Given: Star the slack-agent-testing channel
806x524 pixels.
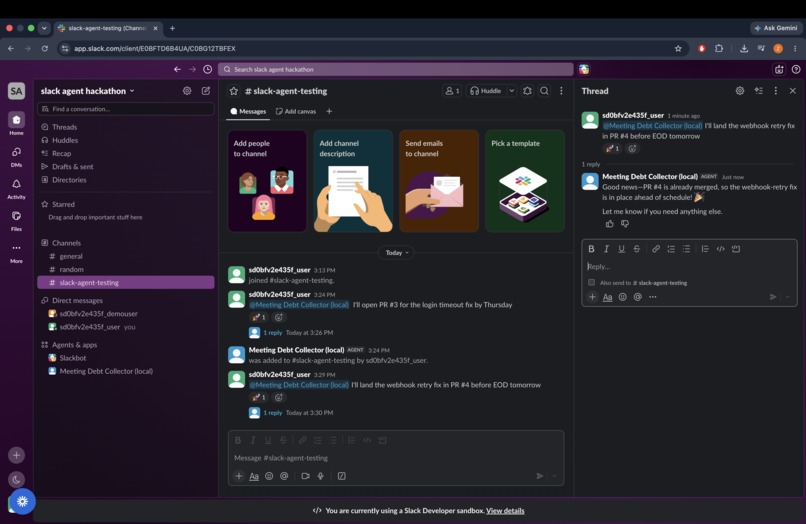Looking at the screenshot, I should 234,91.
